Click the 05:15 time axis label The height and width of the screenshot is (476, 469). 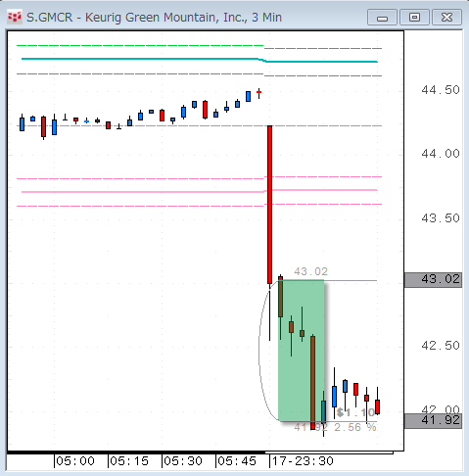point(129,461)
